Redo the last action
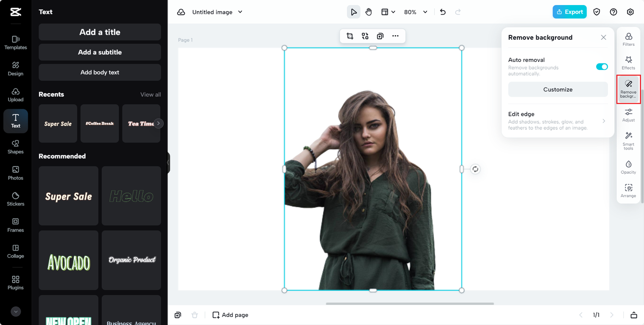The height and width of the screenshot is (325, 644). pyautogui.click(x=458, y=12)
